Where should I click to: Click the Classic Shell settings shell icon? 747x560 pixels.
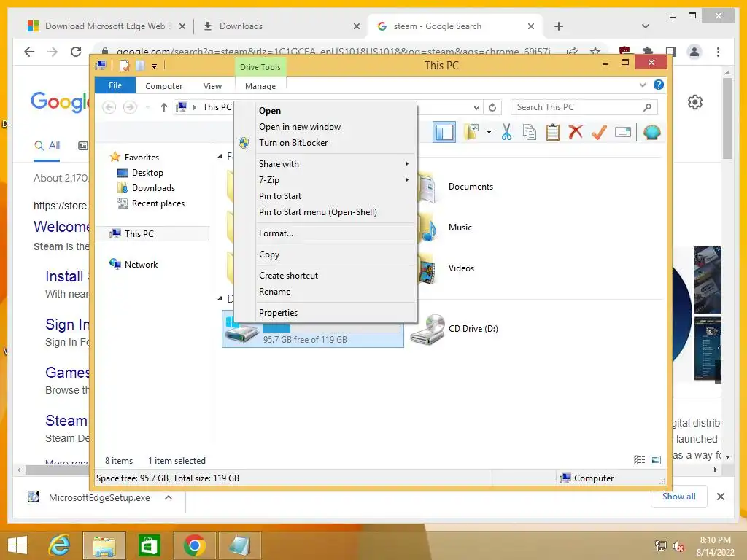pos(651,132)
